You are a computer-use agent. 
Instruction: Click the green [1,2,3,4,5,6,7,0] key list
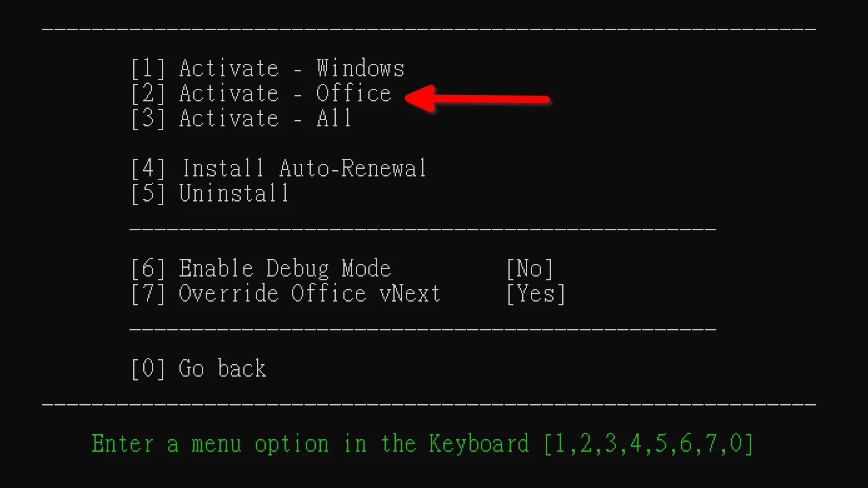(648, 444)
